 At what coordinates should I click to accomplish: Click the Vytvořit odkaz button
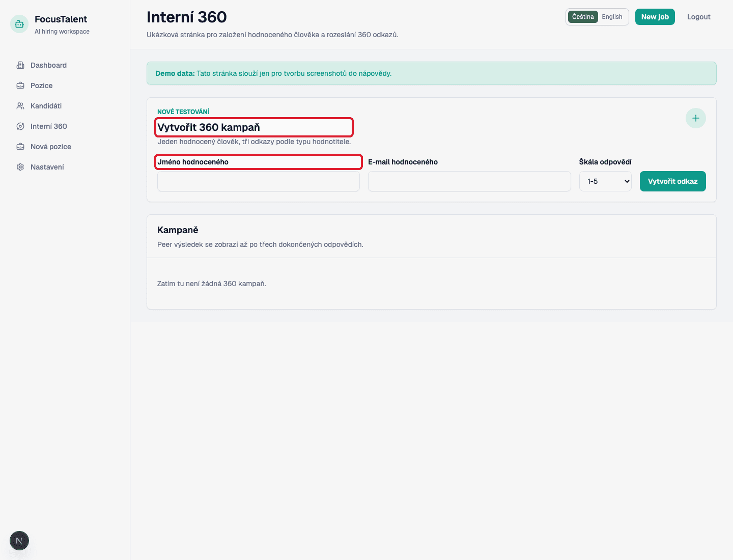click(672, 181)
